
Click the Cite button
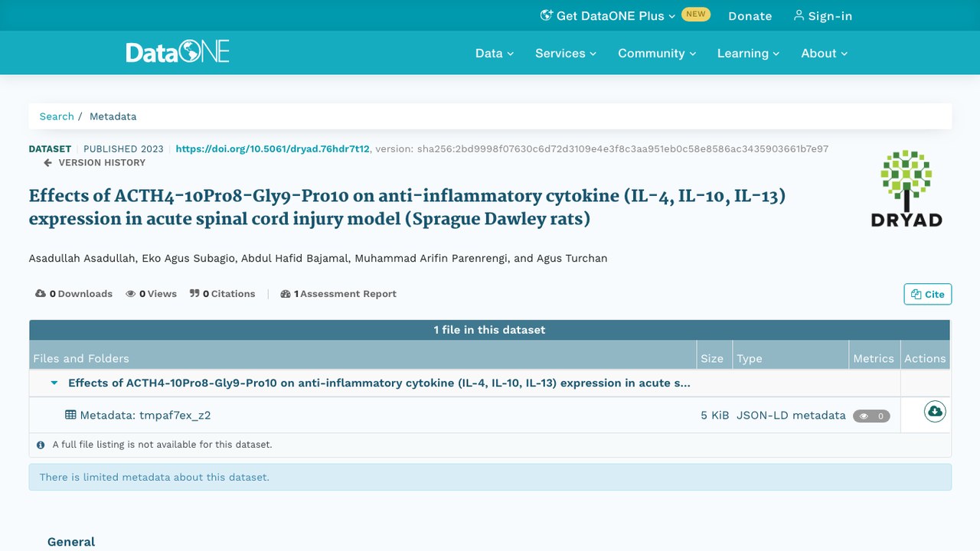pyautogui.click(x=927, y=294)
